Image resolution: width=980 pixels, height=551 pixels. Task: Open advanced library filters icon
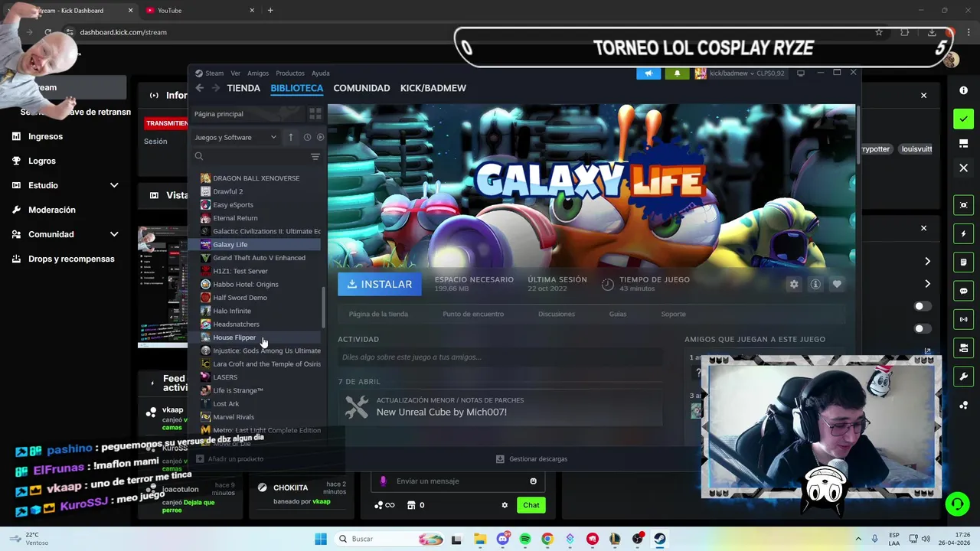[315, 156]
